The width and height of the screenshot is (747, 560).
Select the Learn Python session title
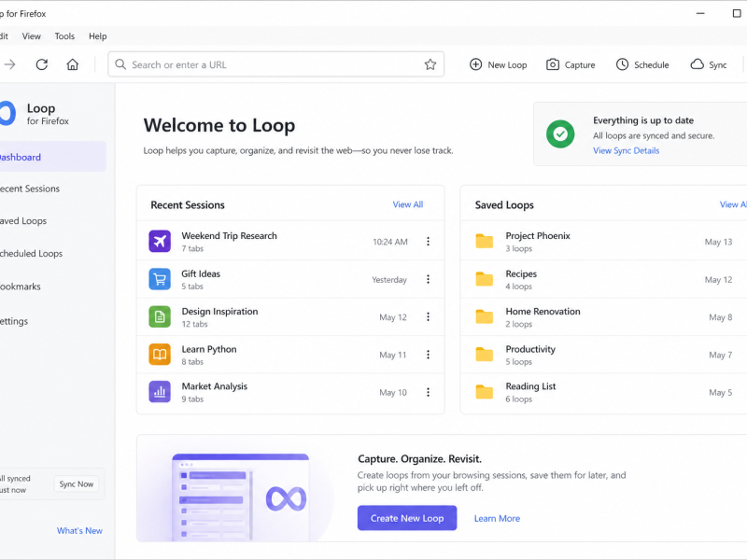[208, 349]
